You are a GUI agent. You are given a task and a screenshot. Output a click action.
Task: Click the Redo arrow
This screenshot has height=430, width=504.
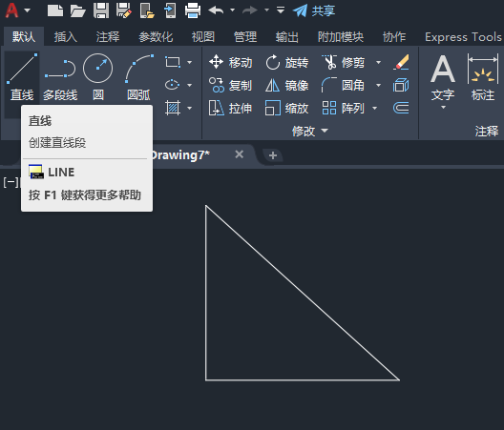(250, 10)
